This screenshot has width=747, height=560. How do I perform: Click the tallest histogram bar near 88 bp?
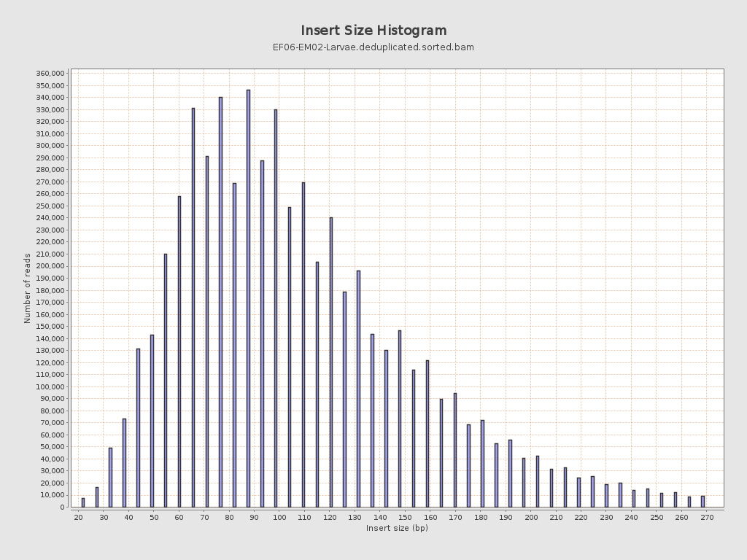pyautogui.click(x=248, y=298)
